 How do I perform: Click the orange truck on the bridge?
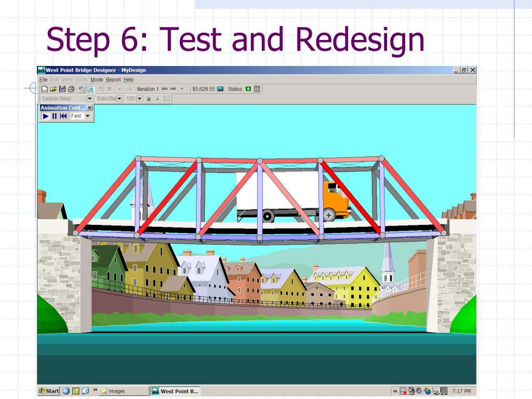pos(292,197)
